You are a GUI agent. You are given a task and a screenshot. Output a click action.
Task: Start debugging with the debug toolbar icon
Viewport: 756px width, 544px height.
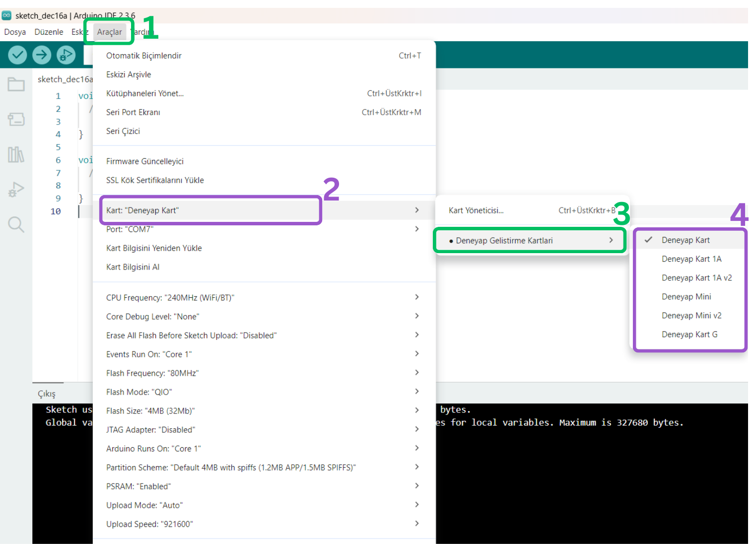click(x=66, y=55)
